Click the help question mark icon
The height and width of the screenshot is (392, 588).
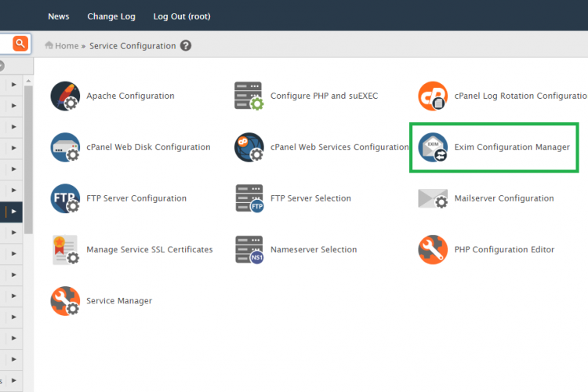click(x=186, y=45)
